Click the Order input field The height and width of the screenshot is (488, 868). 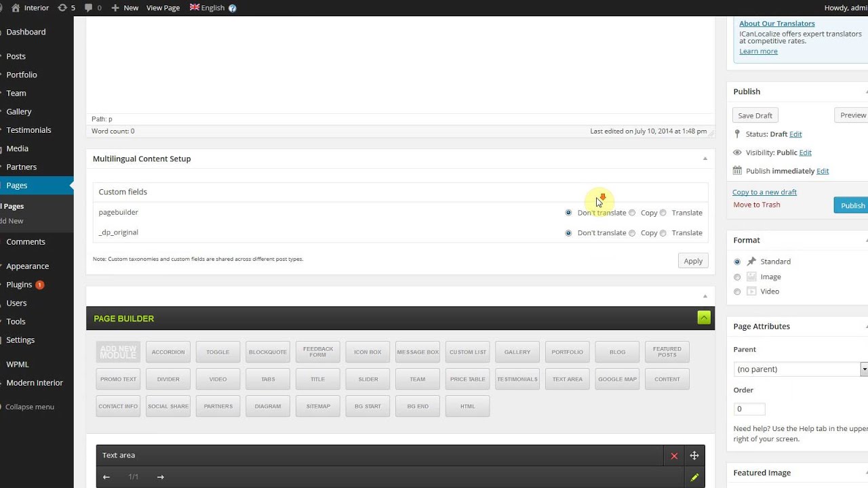749,409
